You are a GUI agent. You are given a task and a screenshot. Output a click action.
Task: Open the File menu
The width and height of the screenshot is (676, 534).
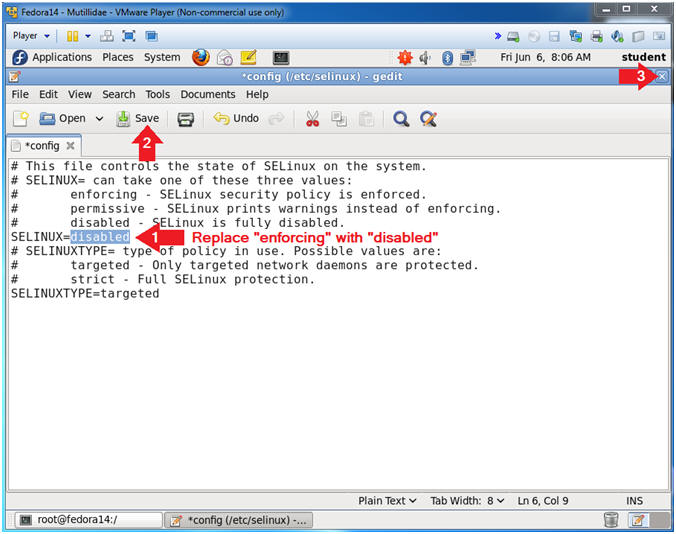(20, 94)
